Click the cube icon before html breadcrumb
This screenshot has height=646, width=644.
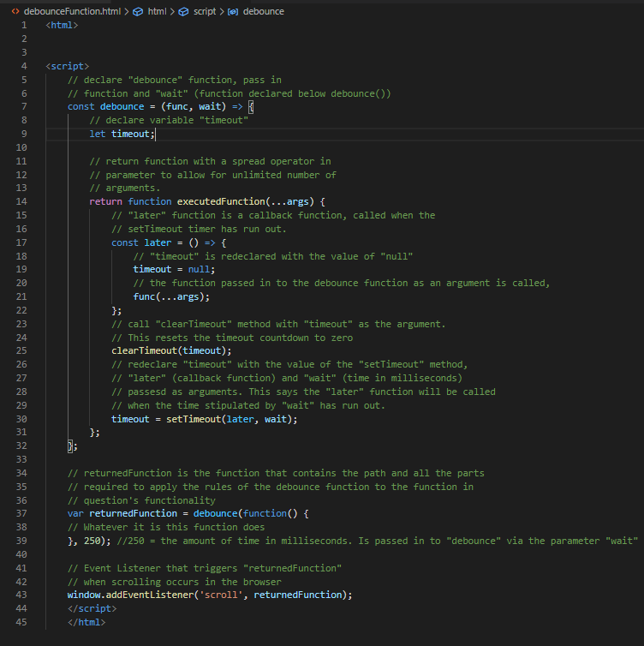138,11
